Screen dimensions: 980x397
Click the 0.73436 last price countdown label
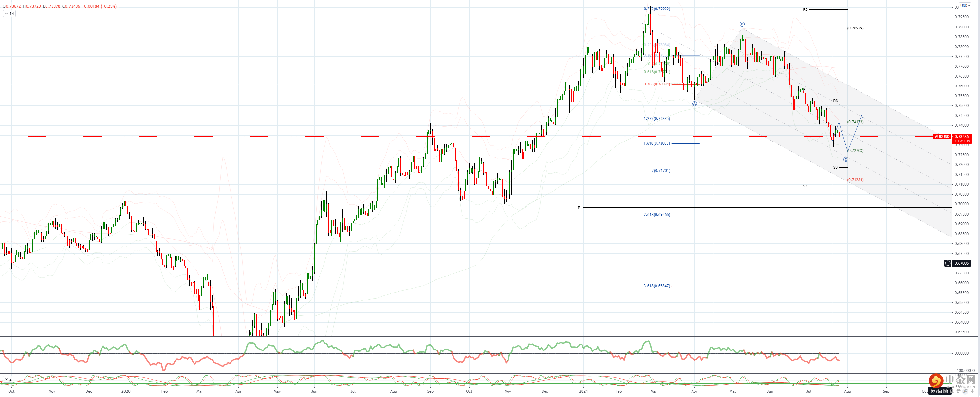tap(962, 139)
